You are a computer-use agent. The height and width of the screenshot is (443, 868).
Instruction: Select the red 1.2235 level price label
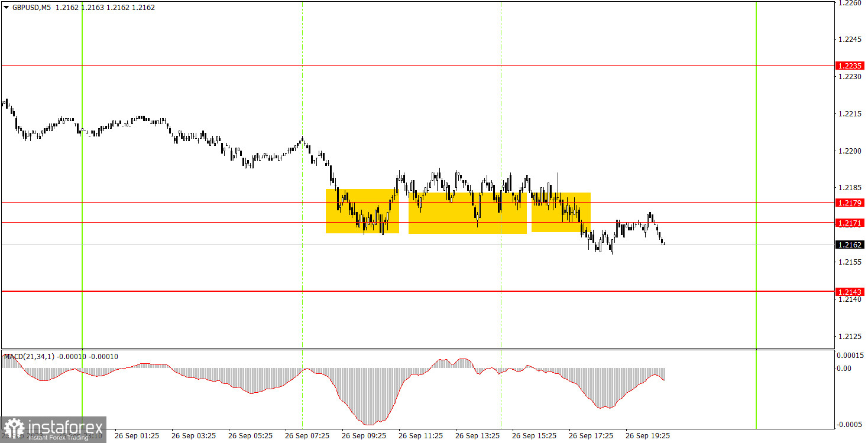coord(850,66)
